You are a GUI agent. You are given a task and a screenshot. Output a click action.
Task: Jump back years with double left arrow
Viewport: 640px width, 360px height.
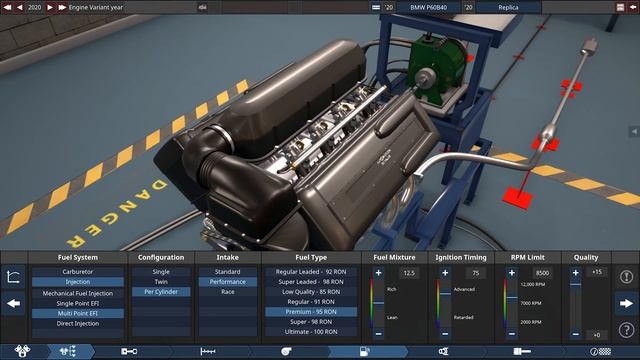click(7, 7)
